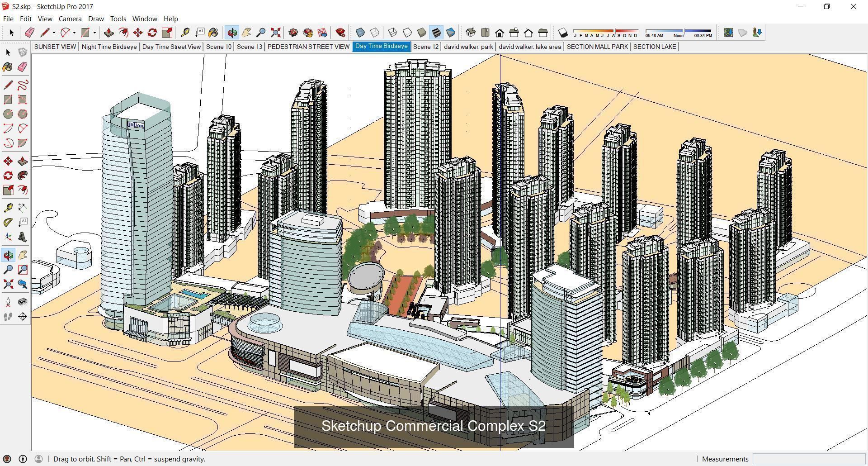Open the Camera menu

pos(70,19)
